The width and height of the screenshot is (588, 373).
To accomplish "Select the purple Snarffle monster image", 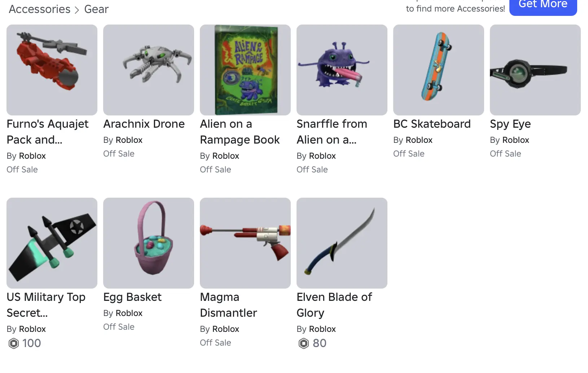I will click(342, 70).
